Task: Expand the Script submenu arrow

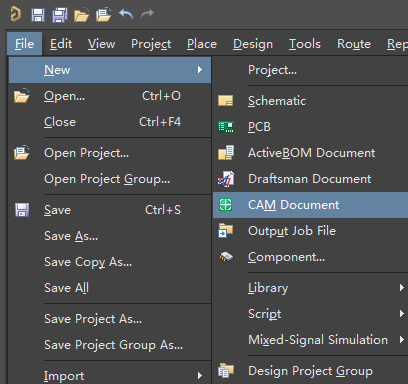Action: pos(402,314)
